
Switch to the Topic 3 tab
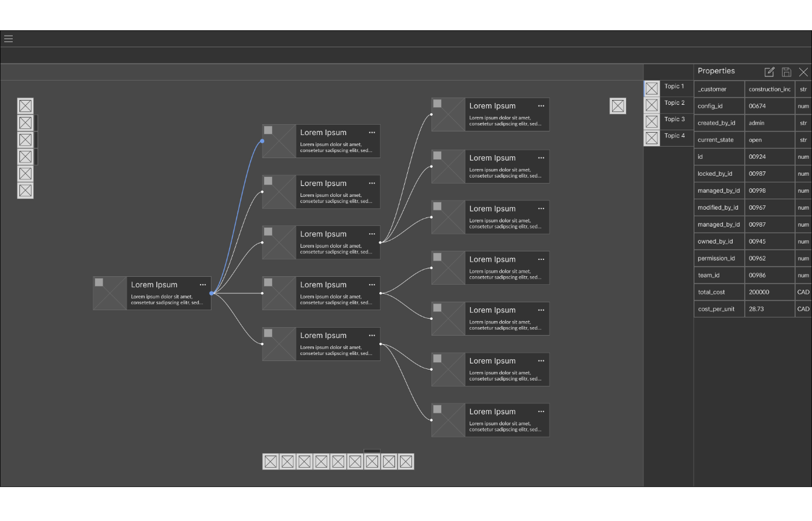[x=674, y=119]
